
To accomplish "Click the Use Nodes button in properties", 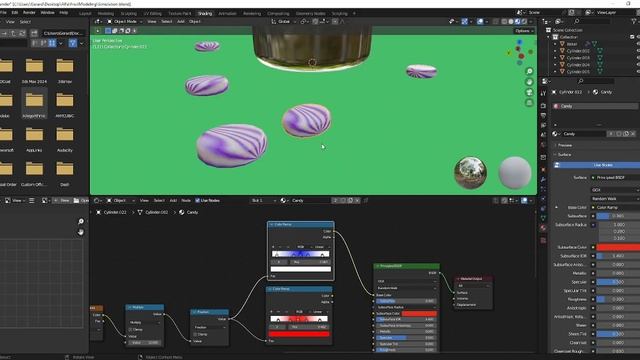I will click(x=597, y=165).
